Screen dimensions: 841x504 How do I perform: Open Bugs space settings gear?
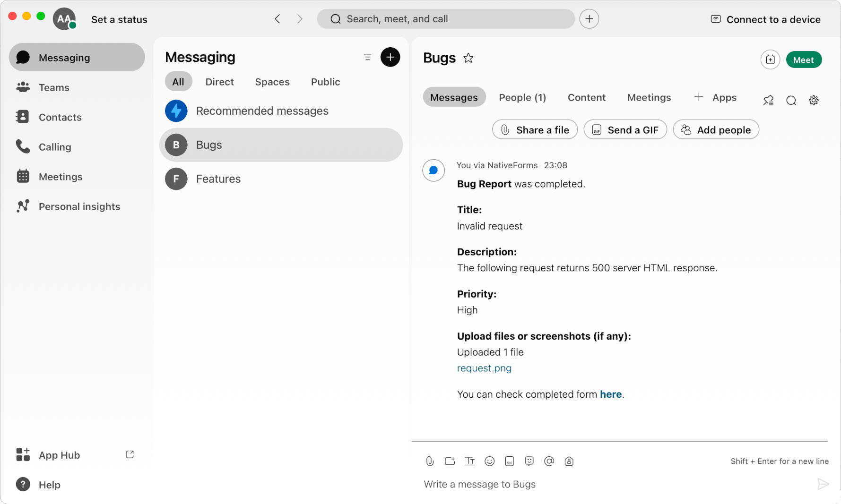[814, 100]
